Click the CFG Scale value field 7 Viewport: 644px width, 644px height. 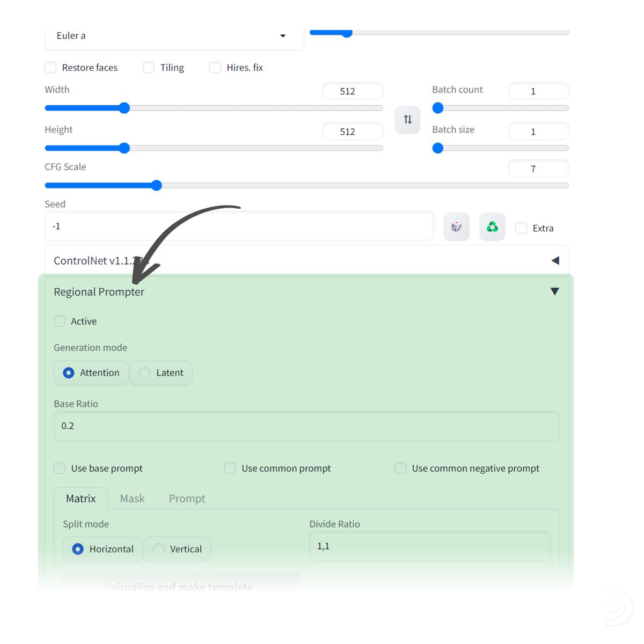(538, 169)
